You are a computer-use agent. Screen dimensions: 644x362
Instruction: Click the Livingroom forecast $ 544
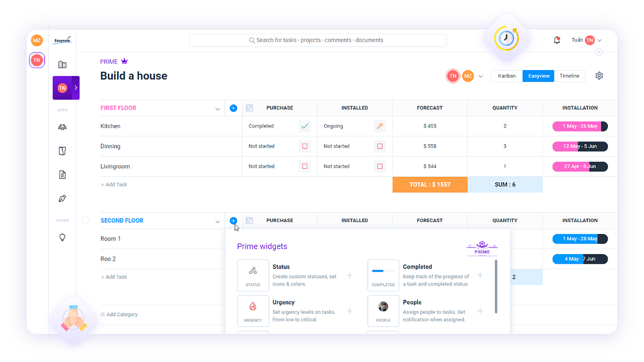430,167
